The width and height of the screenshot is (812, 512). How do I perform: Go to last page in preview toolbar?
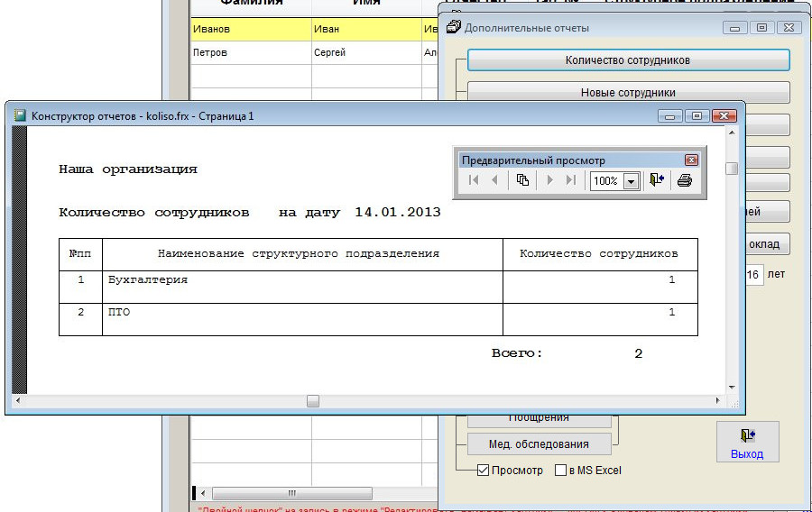point(571,180)
